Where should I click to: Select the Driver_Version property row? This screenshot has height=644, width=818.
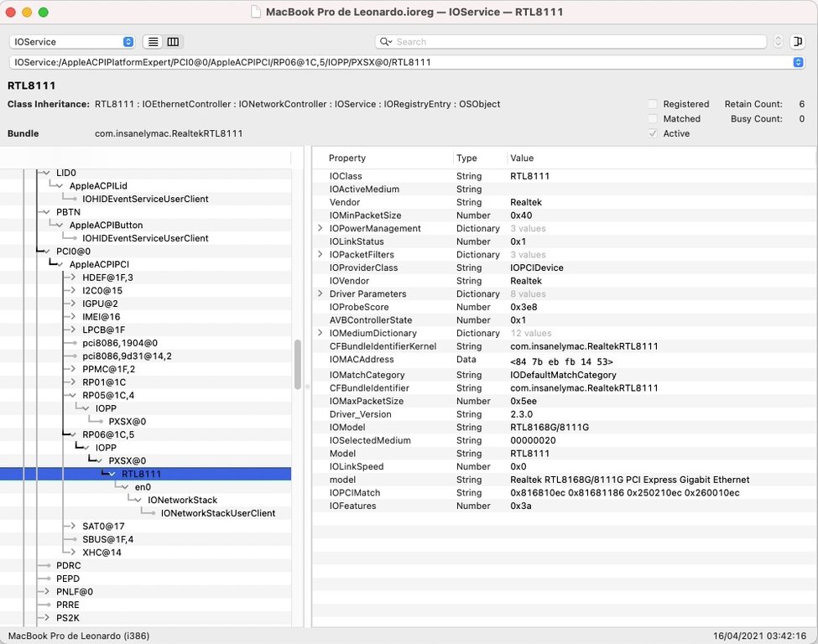tap(565, 414)
